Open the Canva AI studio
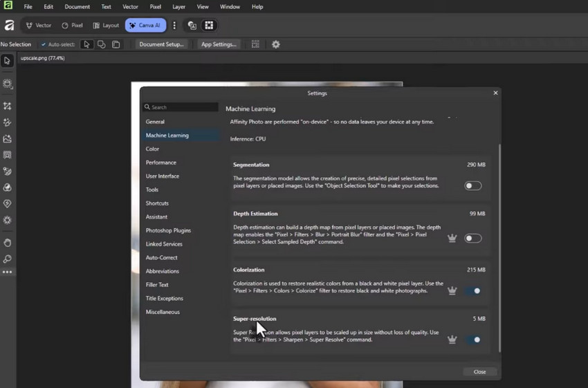 tap(145, 26)
